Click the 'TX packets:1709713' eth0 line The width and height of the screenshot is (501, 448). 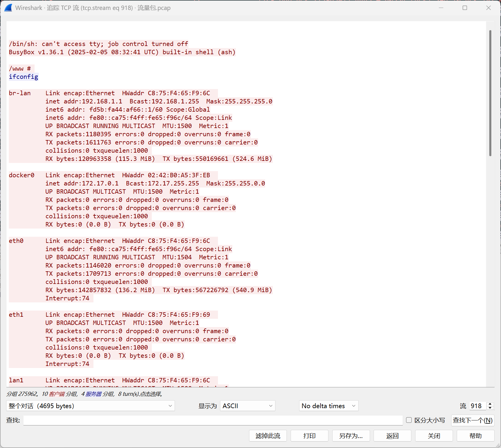pyautogui.click(x=151, y=274)
